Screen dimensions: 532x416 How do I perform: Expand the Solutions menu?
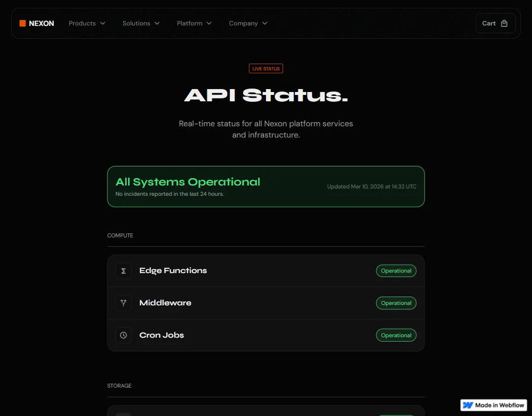(141, 23)
